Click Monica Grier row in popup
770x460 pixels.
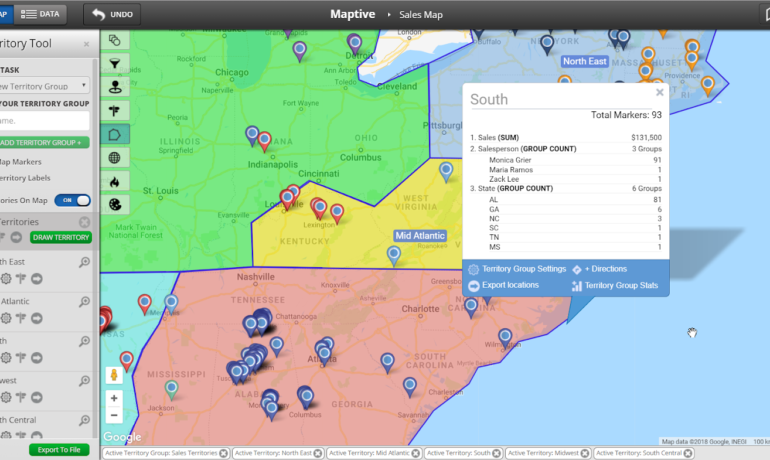pyautogui.click(x=575, y=160)
